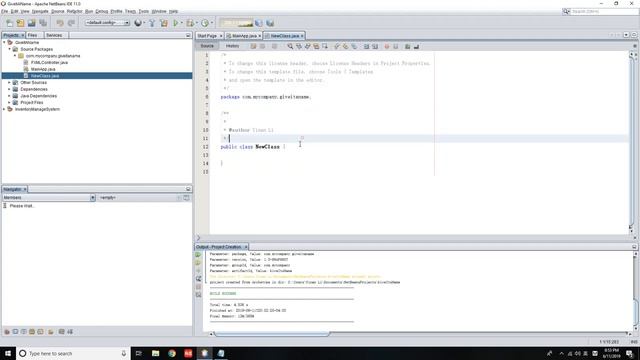
Task: Expand the Other Sources node
Action: point(9,82)
